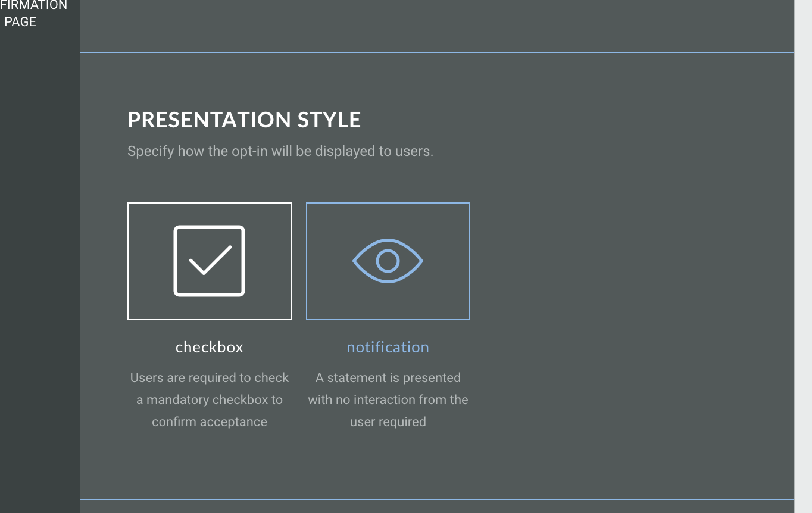Click the "Specify how the opt-in" subtitle text

(x=280, y=151)
